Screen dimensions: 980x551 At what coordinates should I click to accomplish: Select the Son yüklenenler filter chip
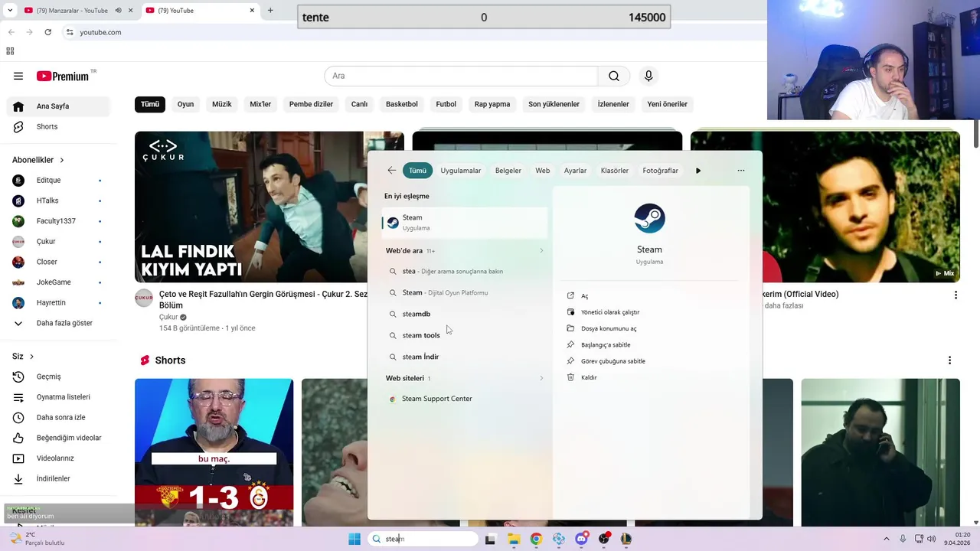click(x=554, y=104)
